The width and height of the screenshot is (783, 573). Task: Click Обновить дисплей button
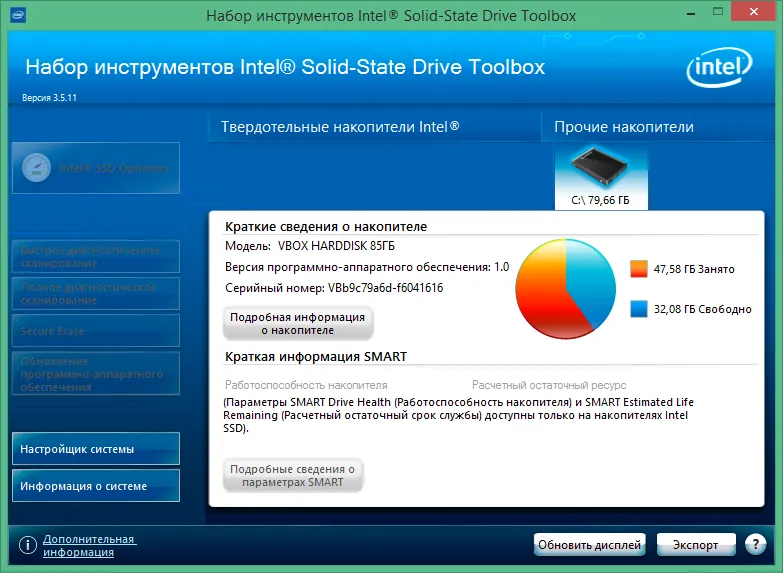pos(589,545)
